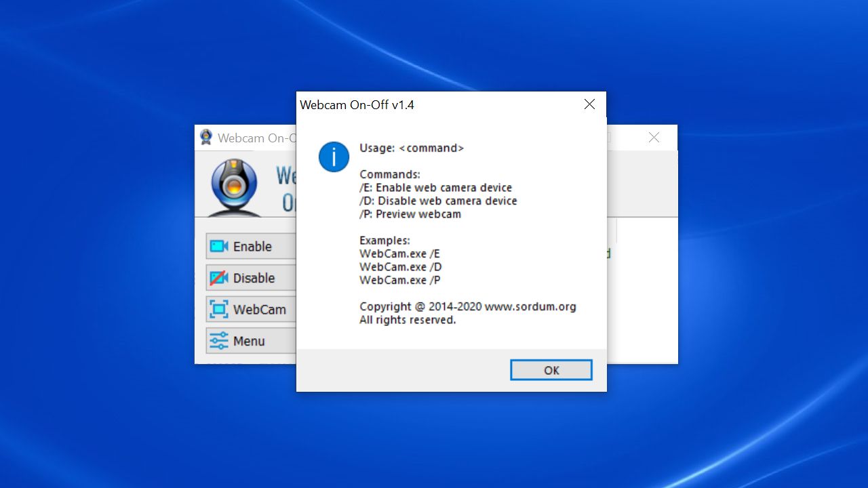This screenshot has height=488, width=868.
Task: Close the background Webcam On-Off window
Action: click(654, 138)
